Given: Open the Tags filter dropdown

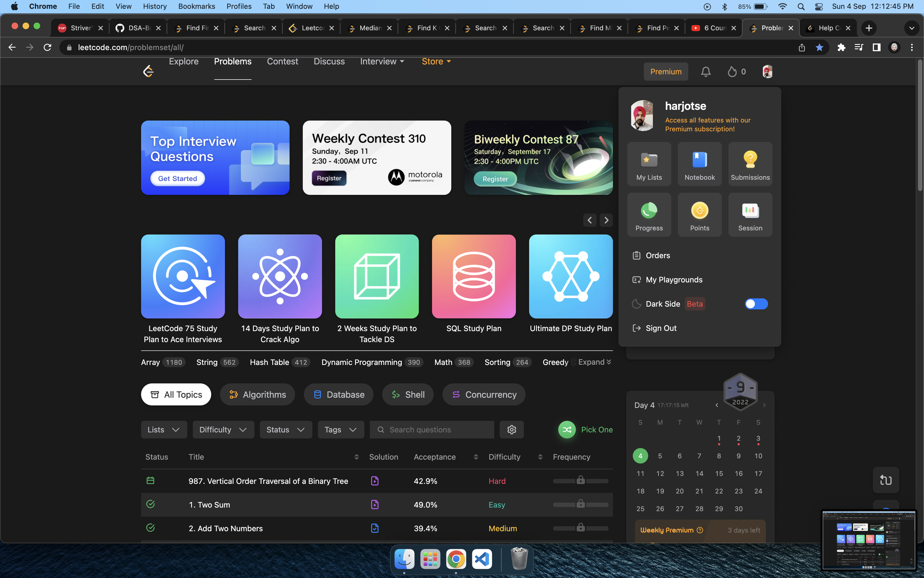Looking at the screenshot, I should [x=341, y=430].
